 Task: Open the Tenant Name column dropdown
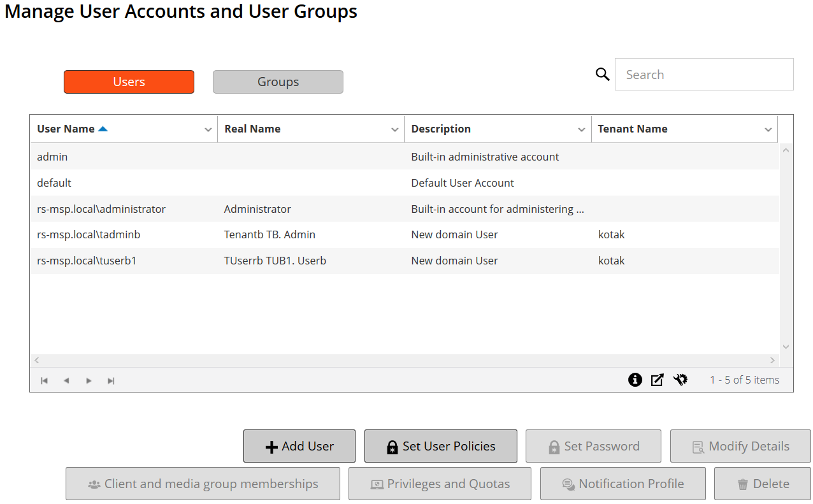768,129
